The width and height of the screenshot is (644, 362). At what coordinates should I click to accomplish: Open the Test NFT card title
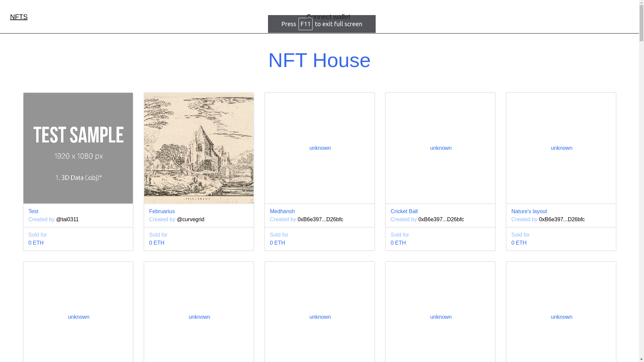[33, 211]
